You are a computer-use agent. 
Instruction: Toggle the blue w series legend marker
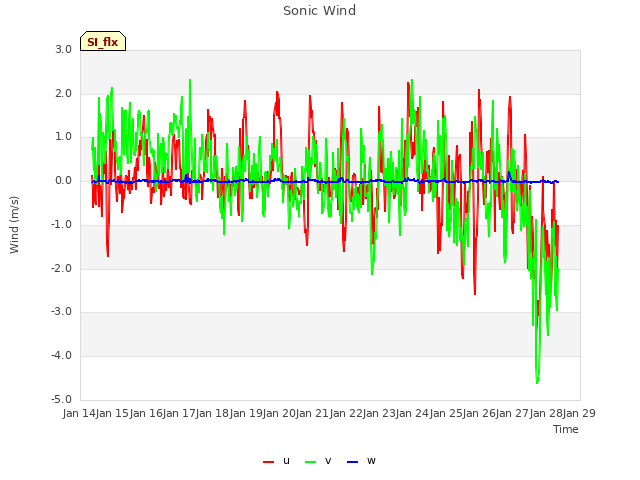353,462
